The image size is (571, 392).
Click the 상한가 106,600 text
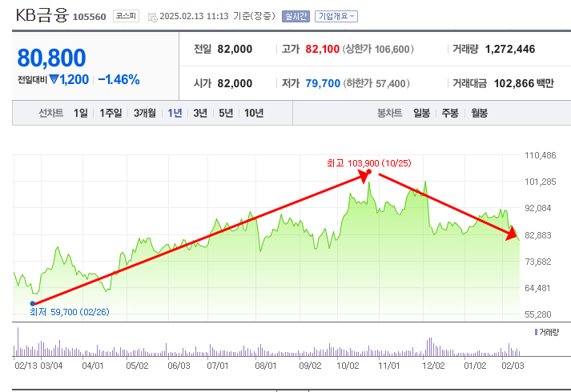tap(378, 49)
